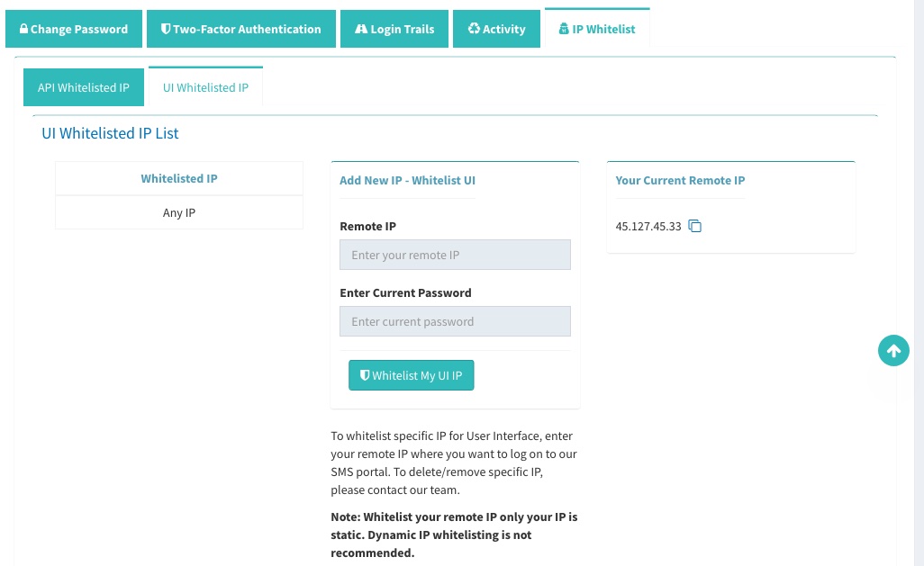Click the road icon on Login Trails
This screenshot has height=566, width=924.
point(361,28)
